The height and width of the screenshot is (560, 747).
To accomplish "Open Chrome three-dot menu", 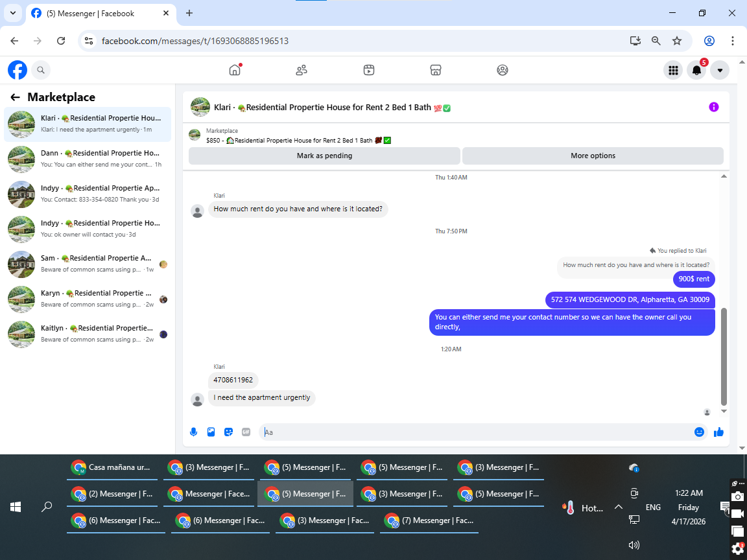I will (733, 41).
